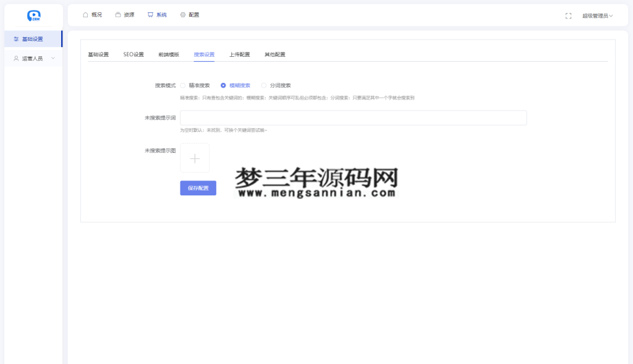Select the 模糊搜索 radio option

223,85
